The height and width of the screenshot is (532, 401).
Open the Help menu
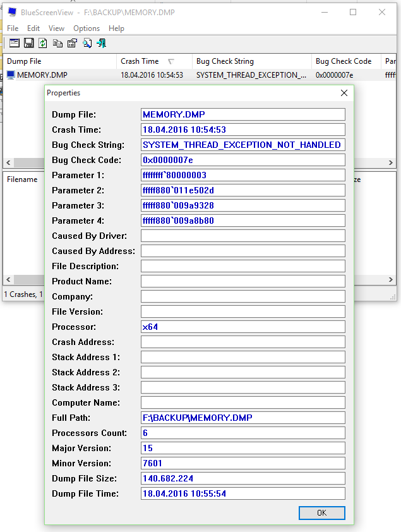pos(116,28)
